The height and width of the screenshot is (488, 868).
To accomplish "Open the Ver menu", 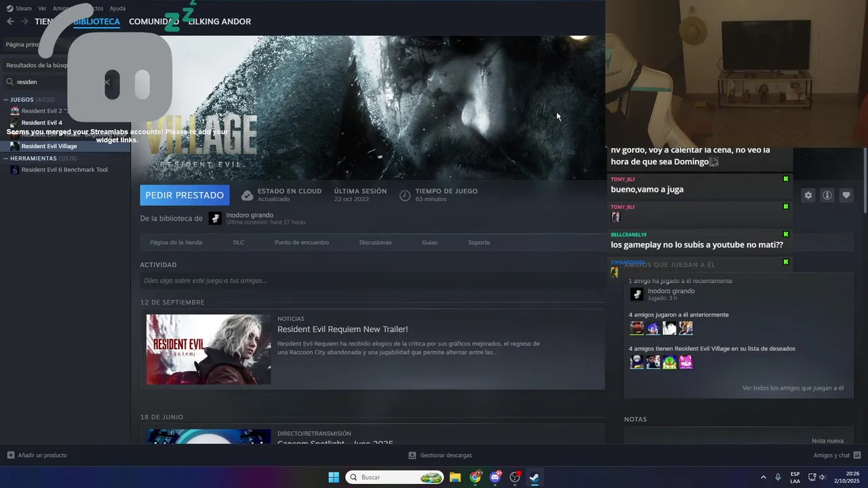I will tap(42, 8).
